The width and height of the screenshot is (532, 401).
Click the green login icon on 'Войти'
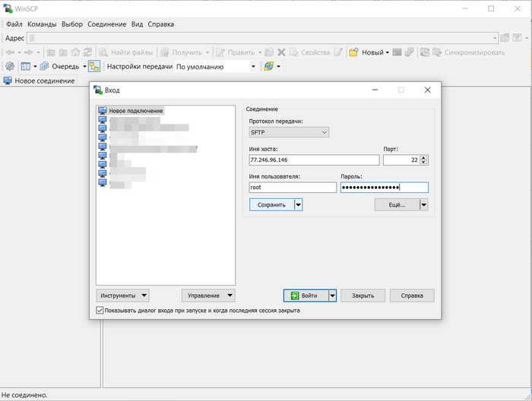tap(293, 295)
